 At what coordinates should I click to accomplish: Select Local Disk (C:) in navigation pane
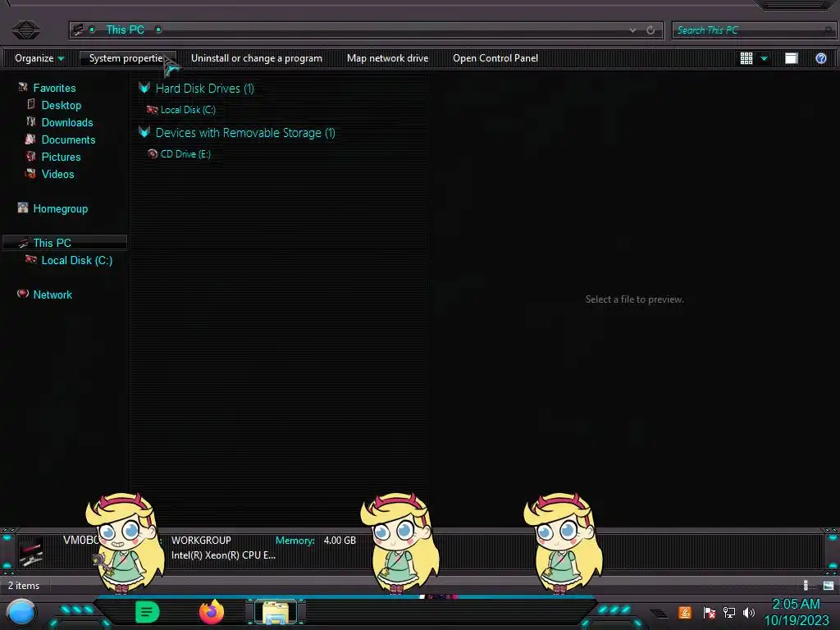tap(76, 260)
